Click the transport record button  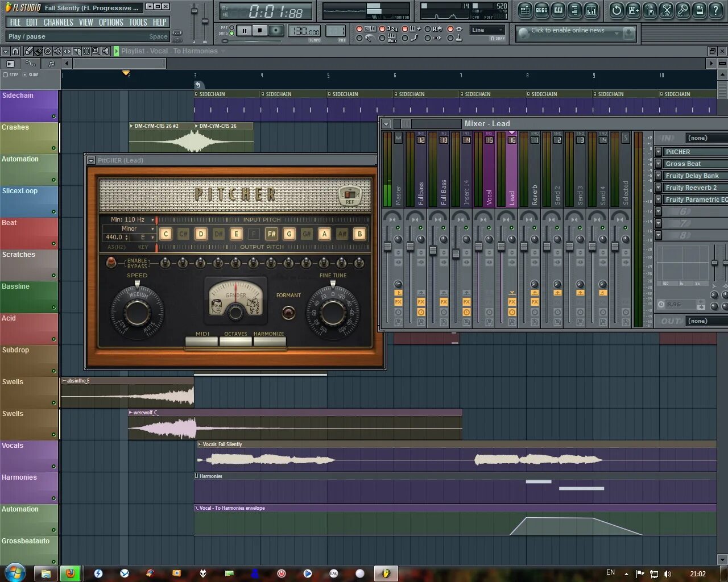(x=276, y=31)
